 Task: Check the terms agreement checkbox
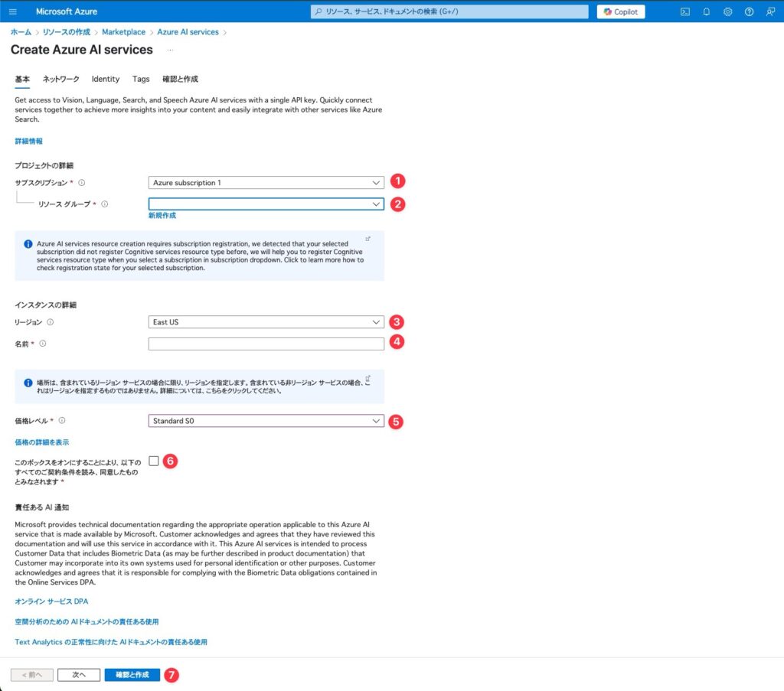pyautogui.click(x=153, y=461)
